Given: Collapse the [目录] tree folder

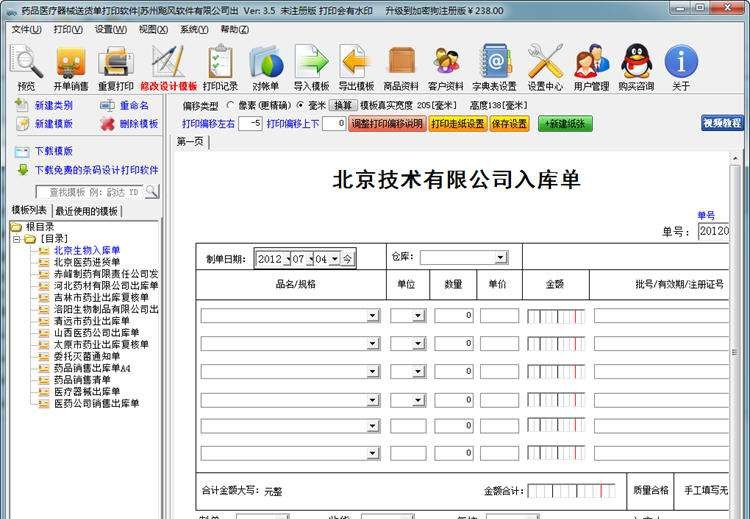Looking at the screenshot, I should (x=17, y=239).
